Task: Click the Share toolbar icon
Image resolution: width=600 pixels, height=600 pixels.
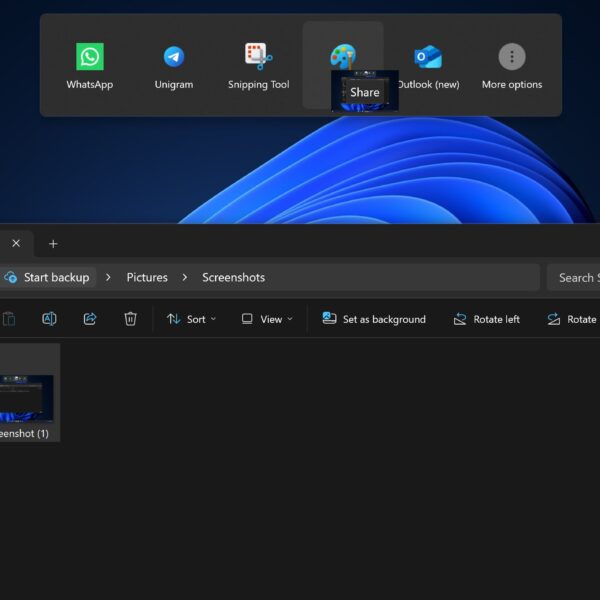Action: point(90,319)
